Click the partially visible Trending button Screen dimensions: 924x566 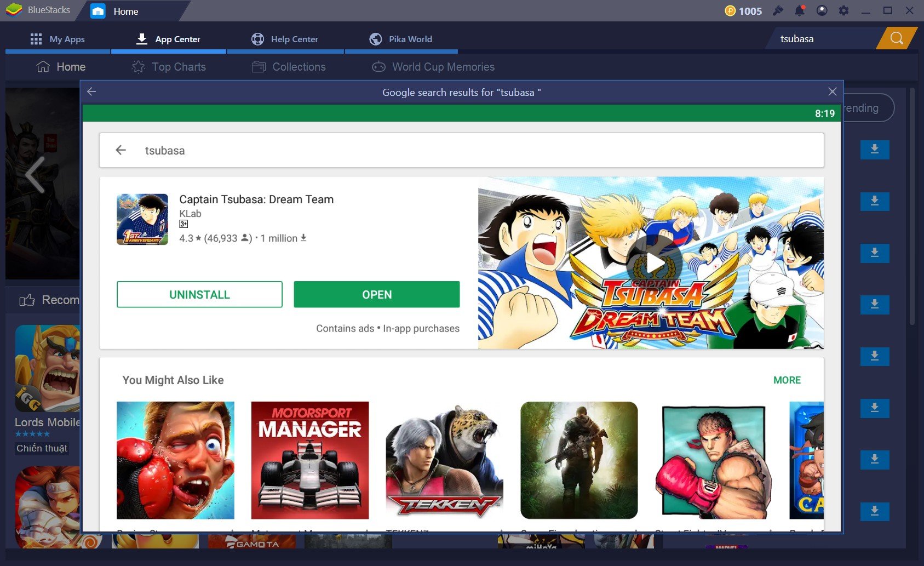[x=868, y=108]
